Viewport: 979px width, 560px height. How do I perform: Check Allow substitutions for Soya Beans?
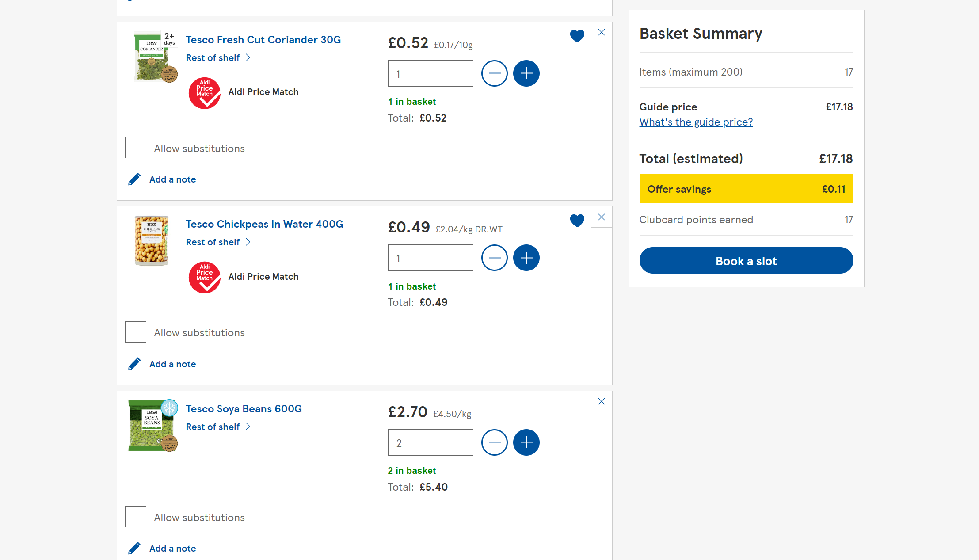pos(136,517)
